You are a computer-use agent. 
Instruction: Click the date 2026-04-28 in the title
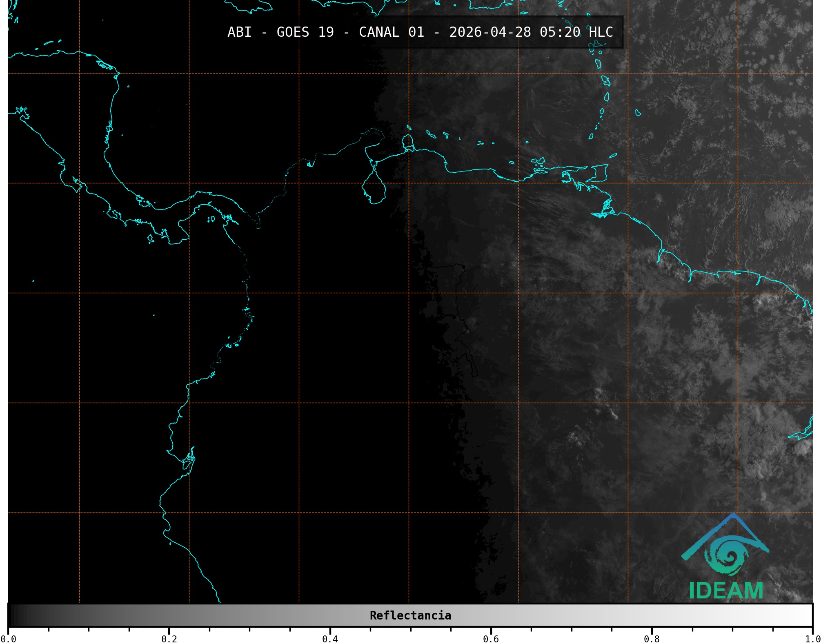490,32
